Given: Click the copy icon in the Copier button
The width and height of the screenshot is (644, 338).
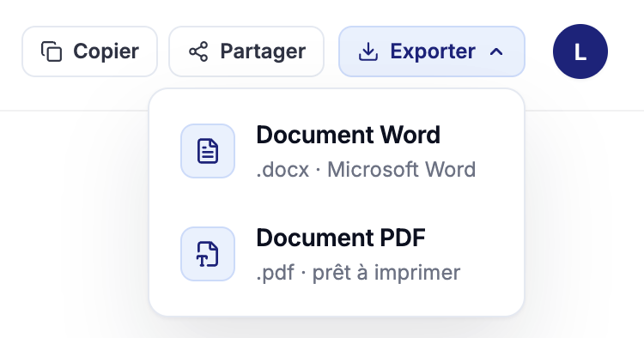Looking at the screenshot, I should point(52,51).
